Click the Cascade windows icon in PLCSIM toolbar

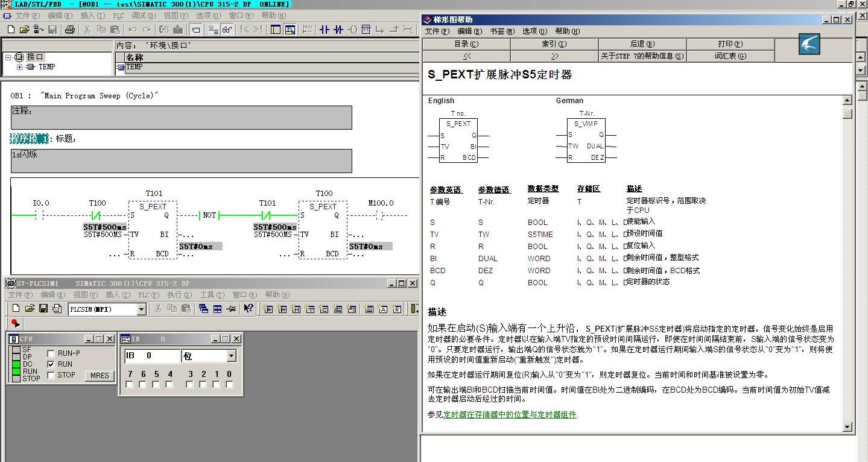[x=203, y=309]
